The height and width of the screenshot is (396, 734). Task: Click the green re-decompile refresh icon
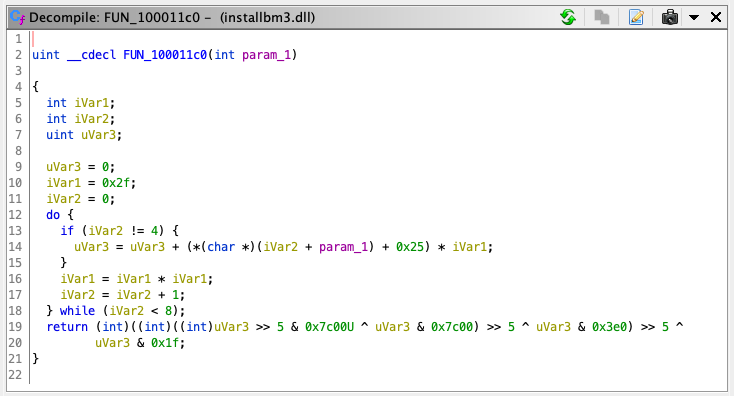coord(568,17)
